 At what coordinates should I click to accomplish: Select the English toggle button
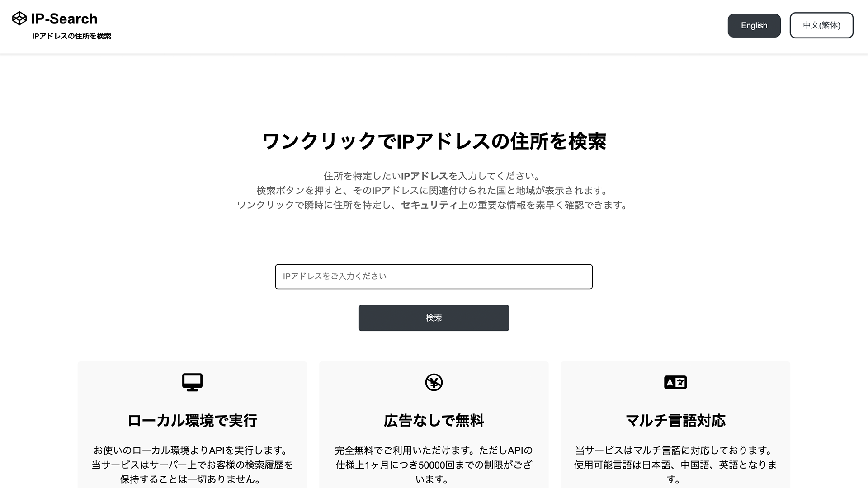click(x=754, y=25)
